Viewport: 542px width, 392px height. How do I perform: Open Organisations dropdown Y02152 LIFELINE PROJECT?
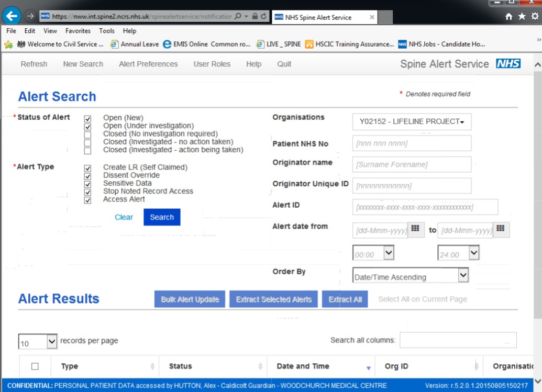coord(412,122)
